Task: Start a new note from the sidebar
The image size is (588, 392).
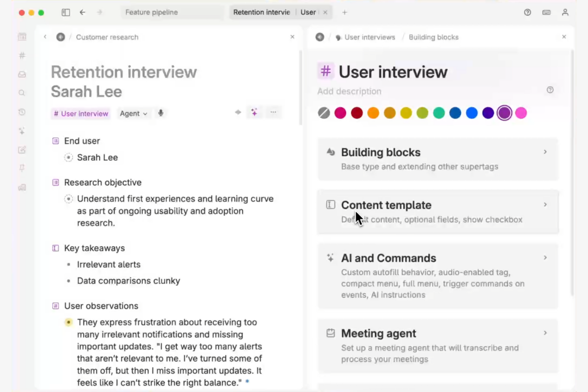Action: click(22, 150)
